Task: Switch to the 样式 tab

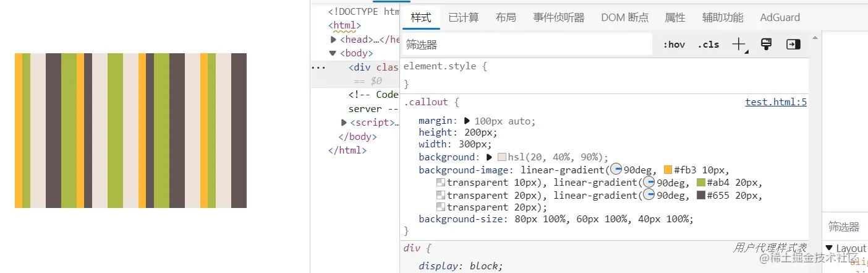Action: point(421,17)
